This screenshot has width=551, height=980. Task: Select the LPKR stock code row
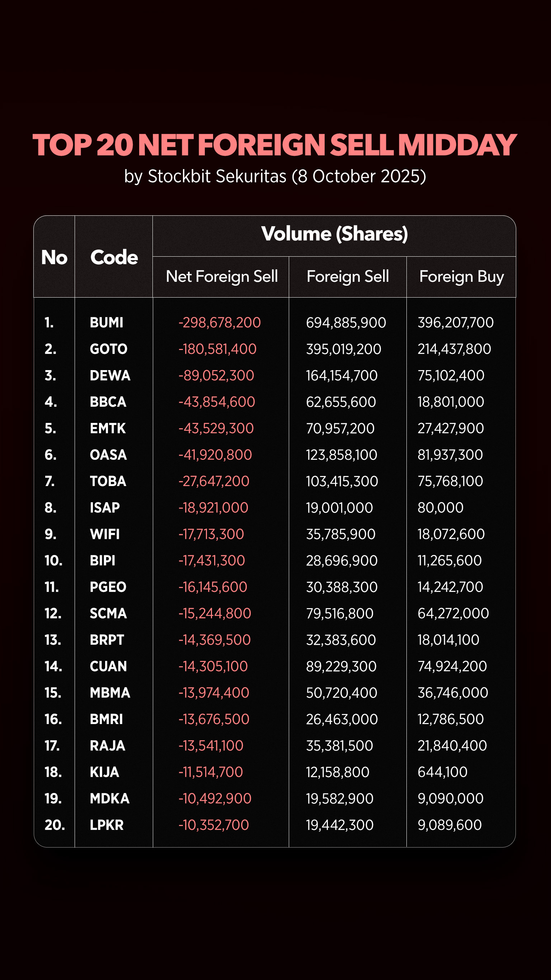pos(107,825)
